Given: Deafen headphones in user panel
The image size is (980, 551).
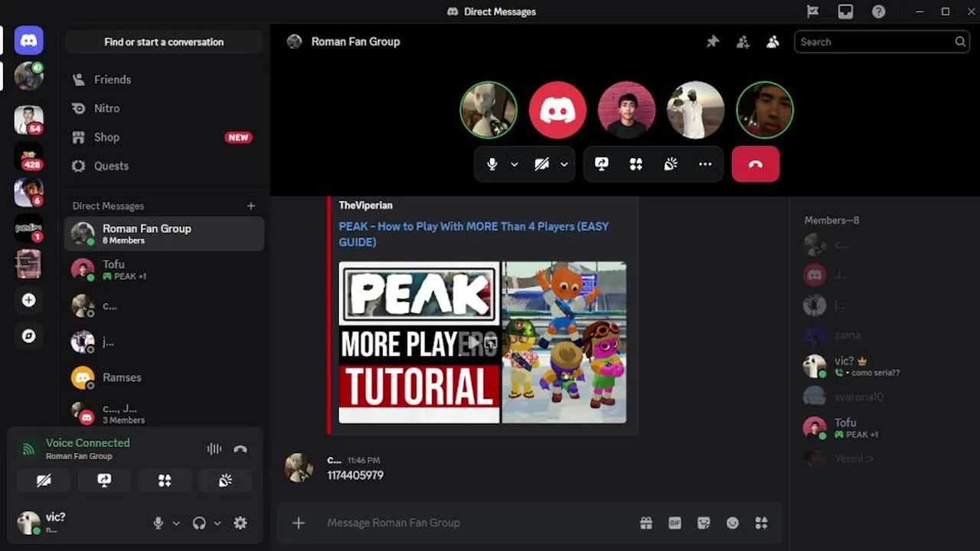Looking at the screenshot, I should point(199,523).
